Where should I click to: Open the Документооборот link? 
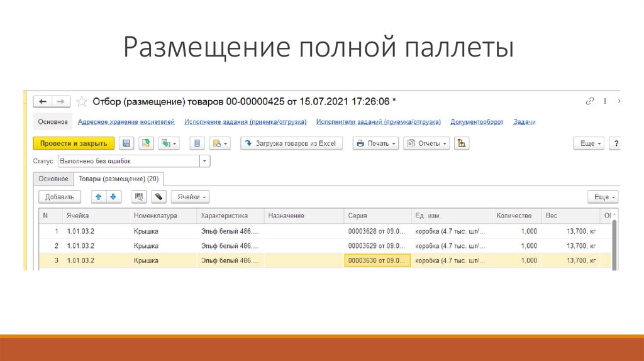[477, 122]
